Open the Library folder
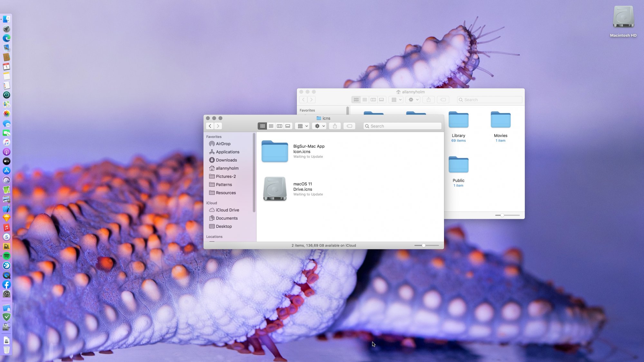This screenshot has height=362, width=644. click(458, 120)
